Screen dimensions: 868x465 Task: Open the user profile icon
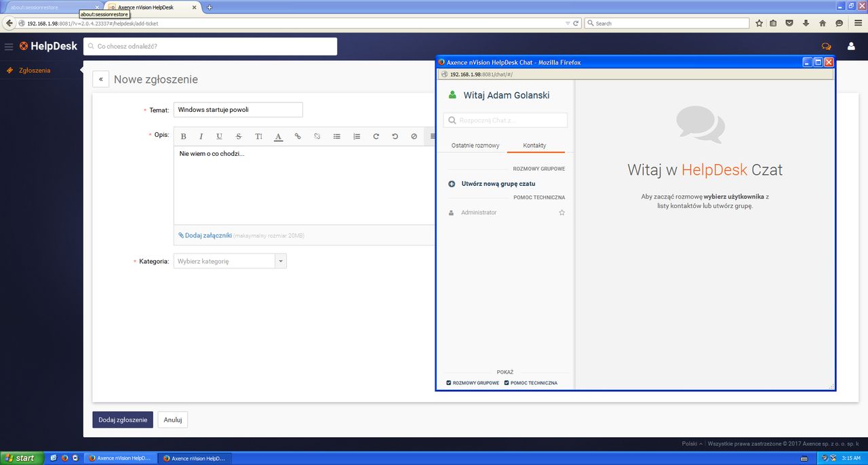coord(851,47)
